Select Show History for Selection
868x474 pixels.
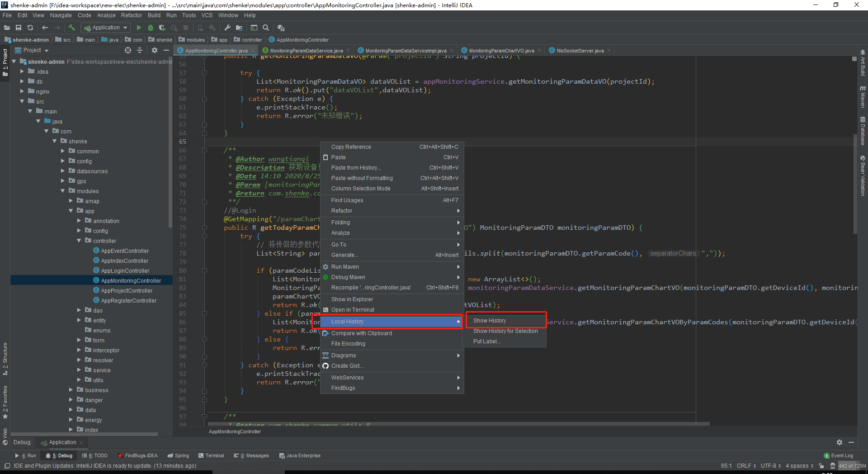(x=505, y=331)
